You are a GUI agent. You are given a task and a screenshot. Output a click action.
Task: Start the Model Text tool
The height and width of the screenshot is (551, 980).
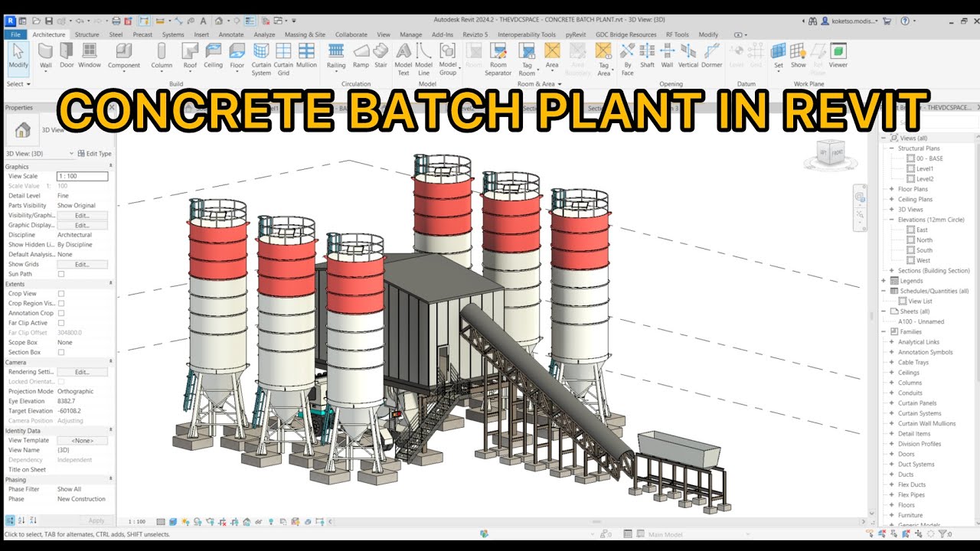pyautogui.click(x=403, y=59)
